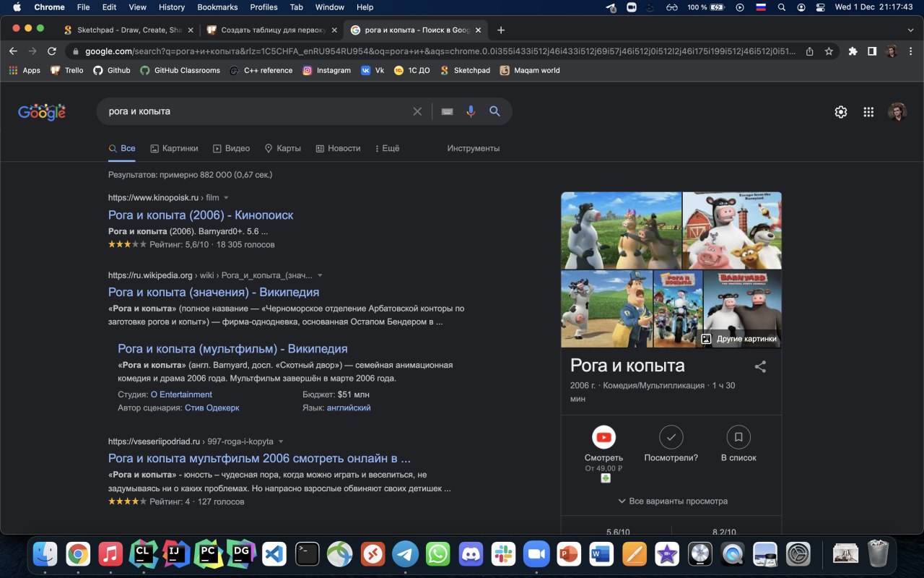Open Terminal from the Dock
The height and width of the screenshot is (578, 924).
pyautogui.click(x=308, y=554)
